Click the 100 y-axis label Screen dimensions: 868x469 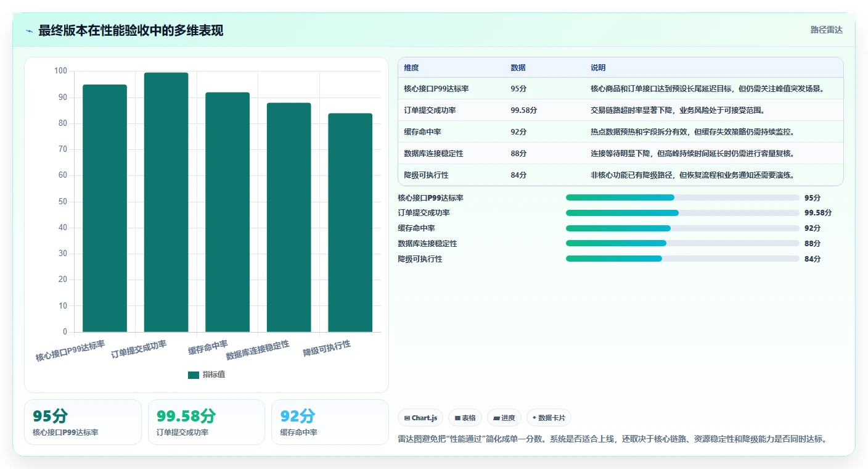[60, 71]
